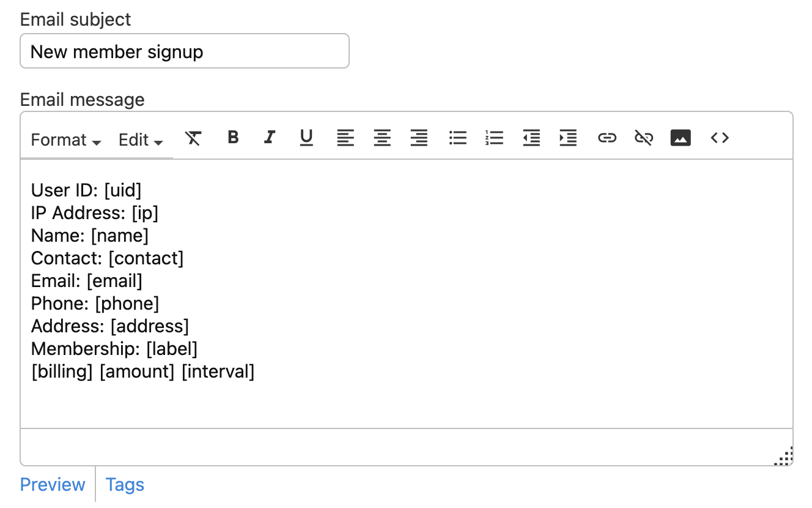The image size is (812, 508).
Task: Open the Edit dropdown menu
Action: tap(141, 140)
